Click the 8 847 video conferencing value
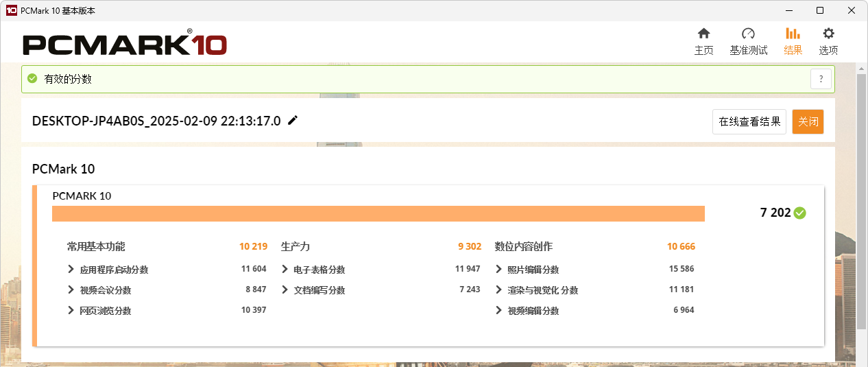868x367 pixels. [256, 289]
